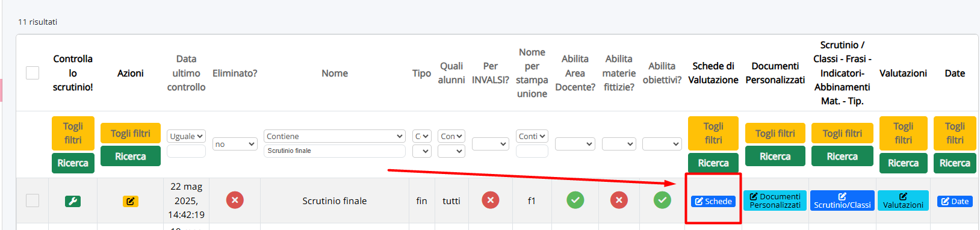Click Ricerca under Documenti Personalizzati column
980x230 pixels.
775,156
